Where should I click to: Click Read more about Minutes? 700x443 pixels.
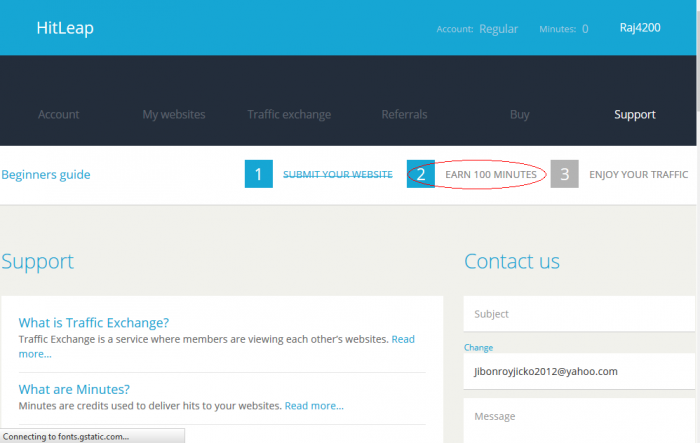pos(314,405)
